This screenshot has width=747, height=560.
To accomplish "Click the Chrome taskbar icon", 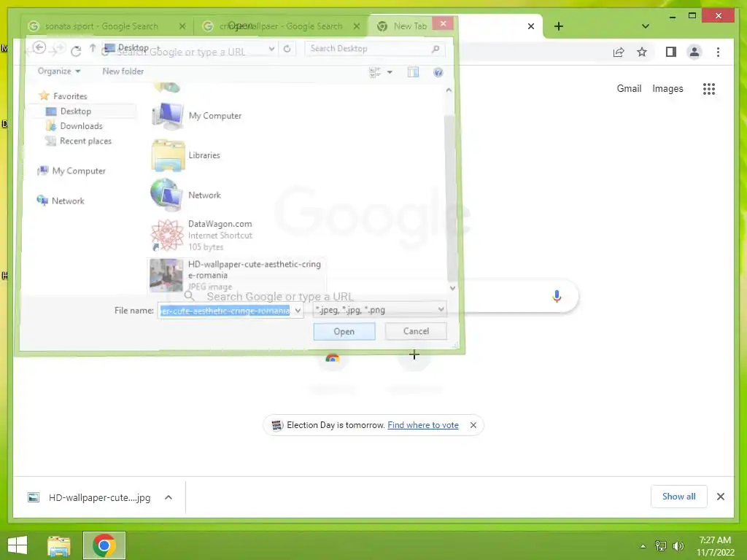I will 104,545.
